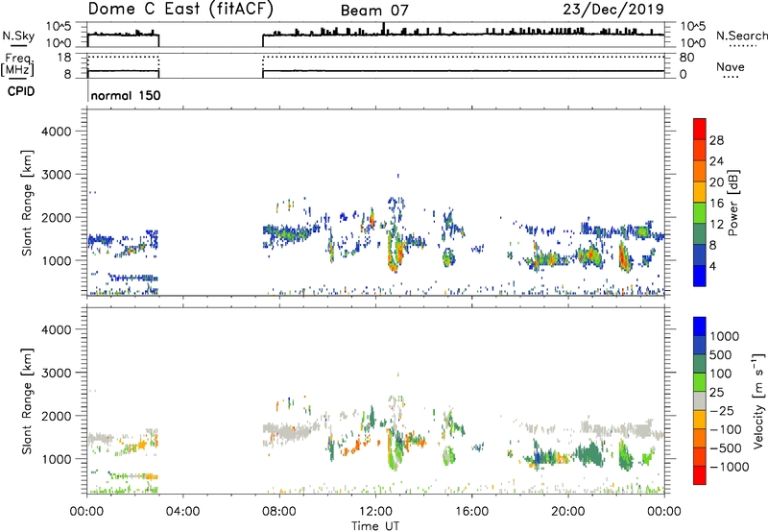Select the "N.Sky" legend label
This screenshot has height=532, width=768.
(x=18, y=36)
